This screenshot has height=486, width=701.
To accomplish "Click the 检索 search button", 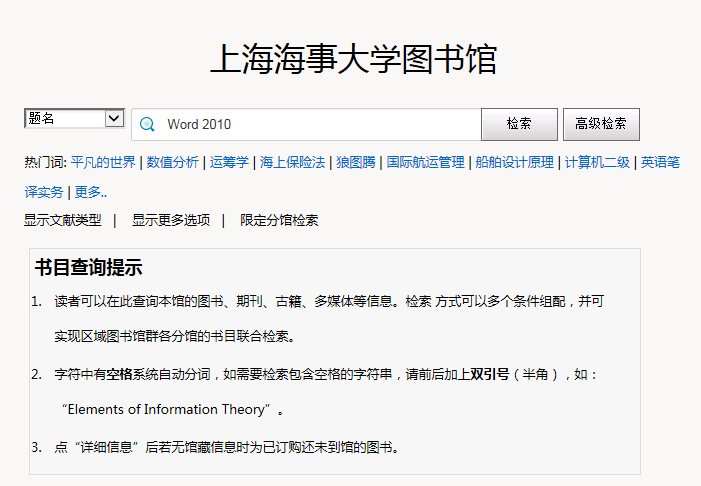I will pos(519,124).
